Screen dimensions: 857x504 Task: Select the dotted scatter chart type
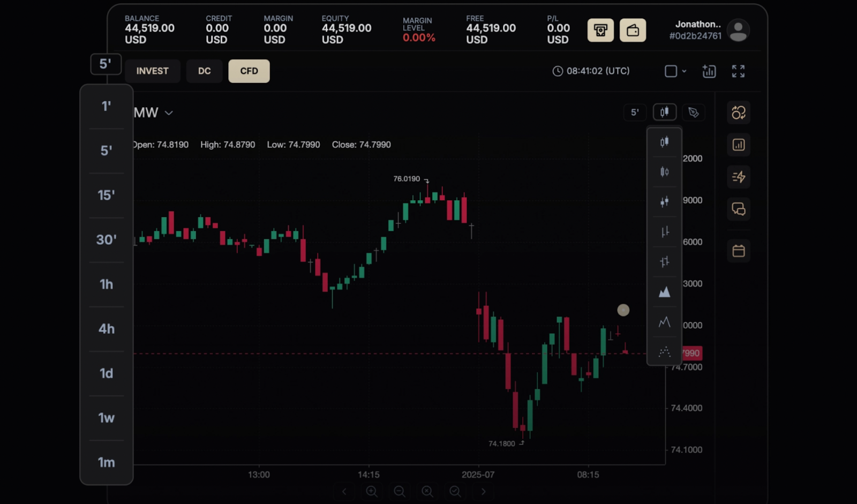(664, 352)
